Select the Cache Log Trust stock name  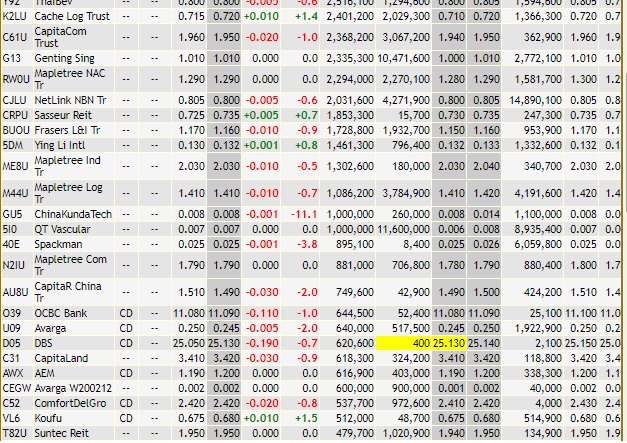click(x=72, y=16)
